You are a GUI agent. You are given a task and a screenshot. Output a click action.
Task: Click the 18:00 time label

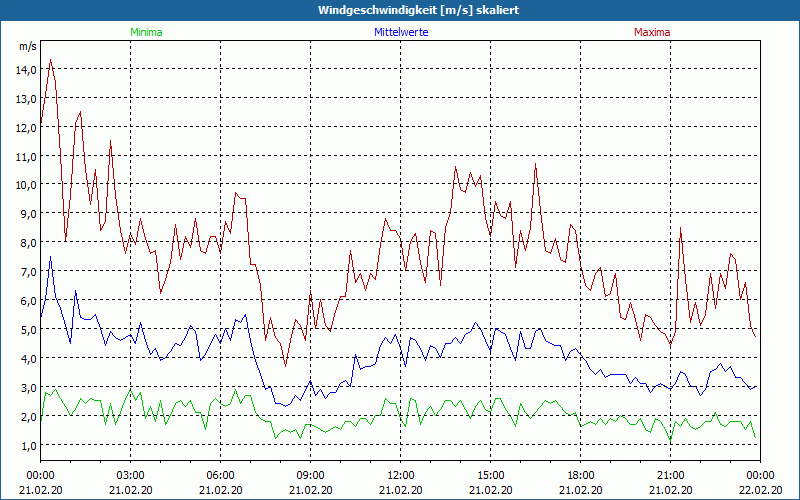[x=581, y=476]
